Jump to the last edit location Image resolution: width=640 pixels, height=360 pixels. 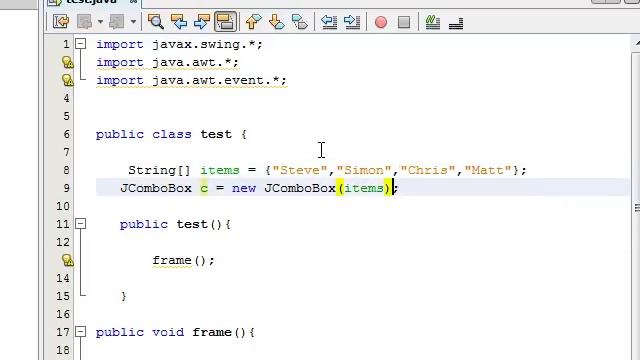tap(61, 22)
